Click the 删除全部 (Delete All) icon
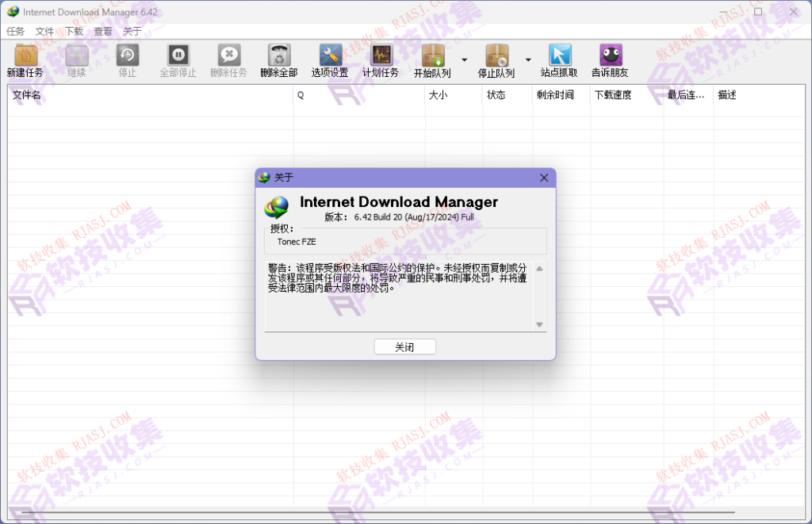 278,59
